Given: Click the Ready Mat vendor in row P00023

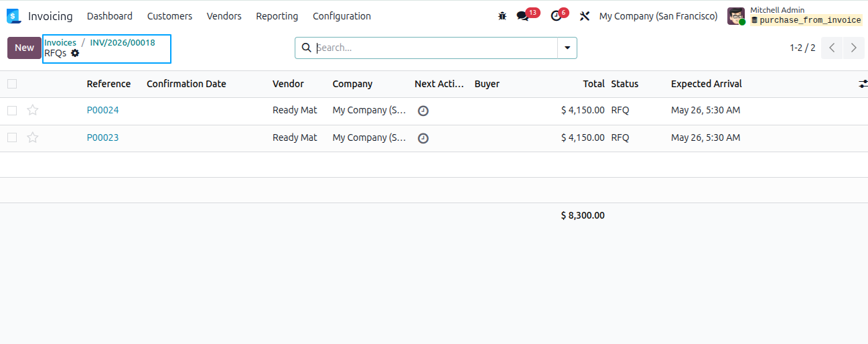Looking at the screenshot, I should (x=295, y=137).
